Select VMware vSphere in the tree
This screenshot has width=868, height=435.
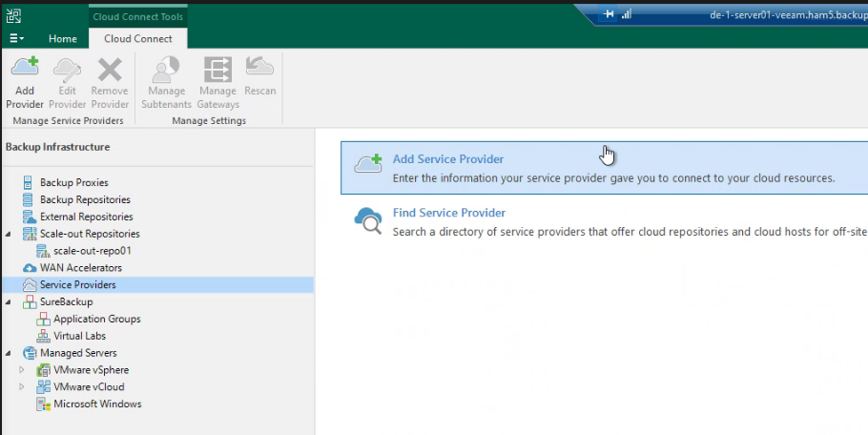92,370
